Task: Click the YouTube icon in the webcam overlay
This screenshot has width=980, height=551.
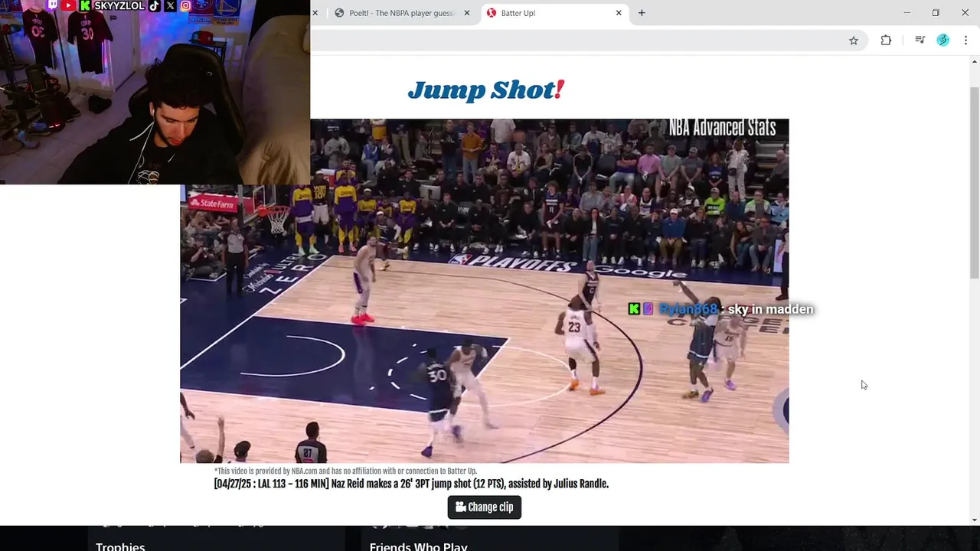Action: 69,5
